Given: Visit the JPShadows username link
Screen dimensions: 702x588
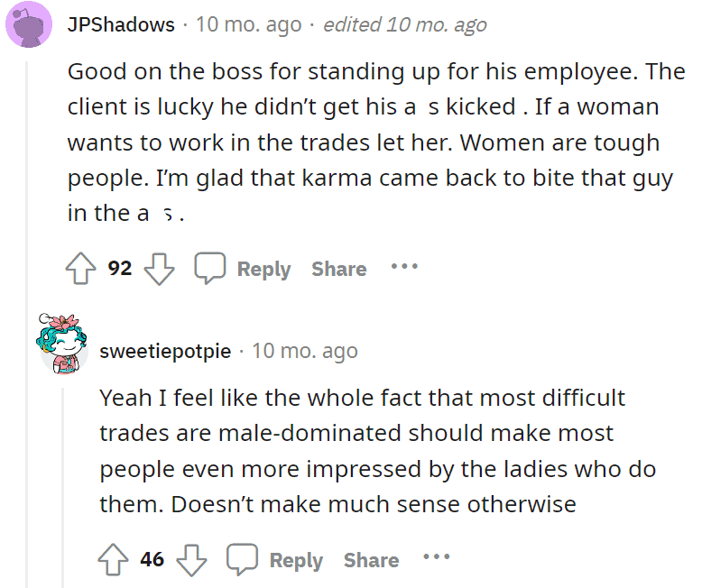Looking at the screenshot, I should 121,24.
